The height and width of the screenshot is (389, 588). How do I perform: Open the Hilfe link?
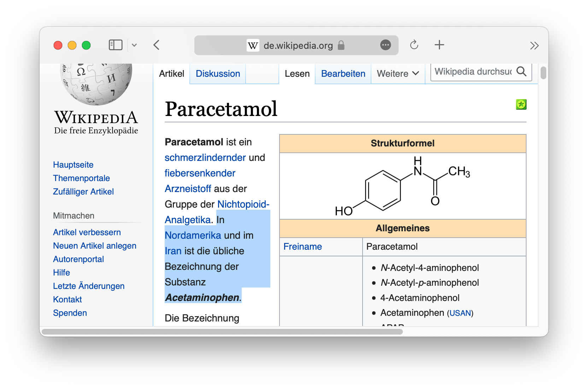[x=61, y=273]
